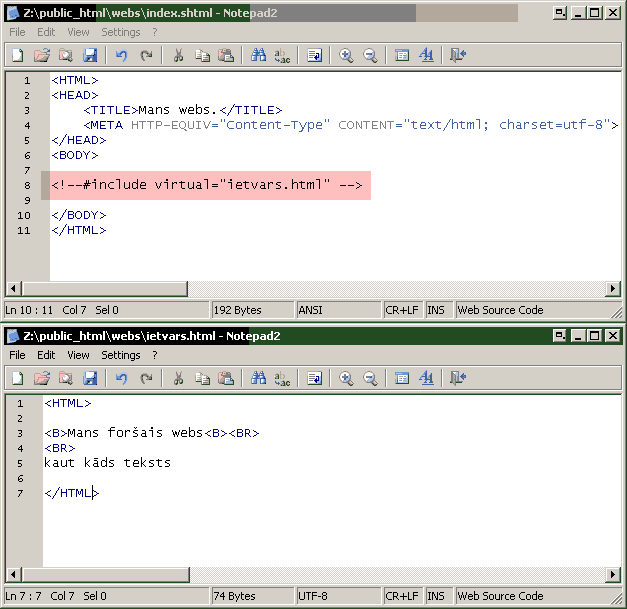Toggle INS mode in index.shtml status bar
This screenshot has width=627, height=609.
(x=437, y=310)
